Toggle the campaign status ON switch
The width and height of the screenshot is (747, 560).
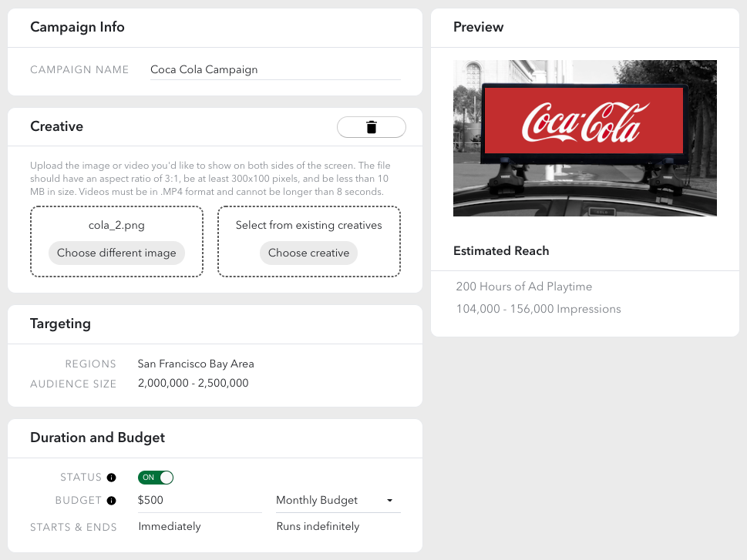click(156, 478)
